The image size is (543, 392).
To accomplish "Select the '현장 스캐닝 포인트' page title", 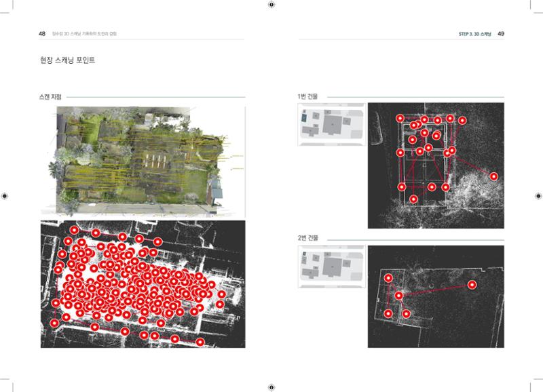I will 67,60.
